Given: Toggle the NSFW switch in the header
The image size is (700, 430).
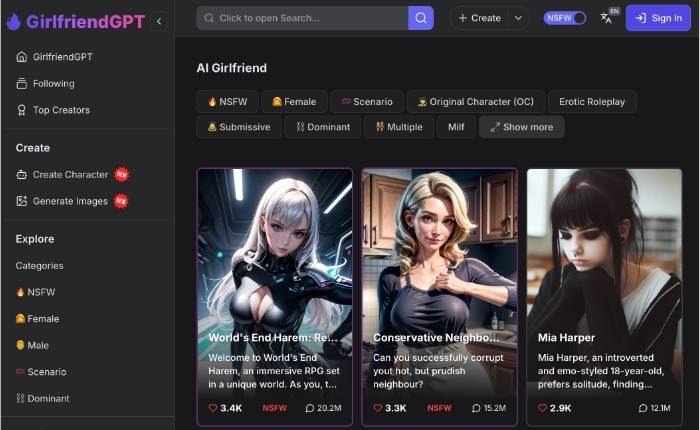Looking at the screenshot, I should click(x=565, y=18).
